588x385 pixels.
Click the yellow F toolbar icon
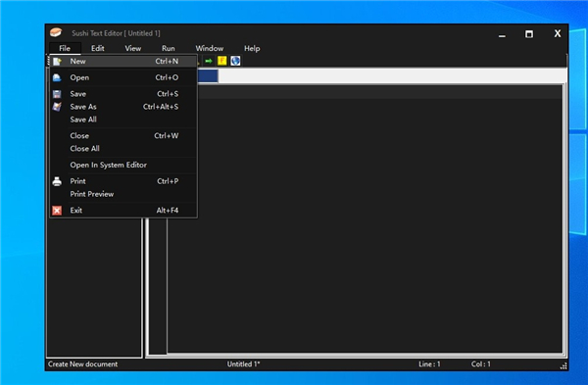coord(222,61)
